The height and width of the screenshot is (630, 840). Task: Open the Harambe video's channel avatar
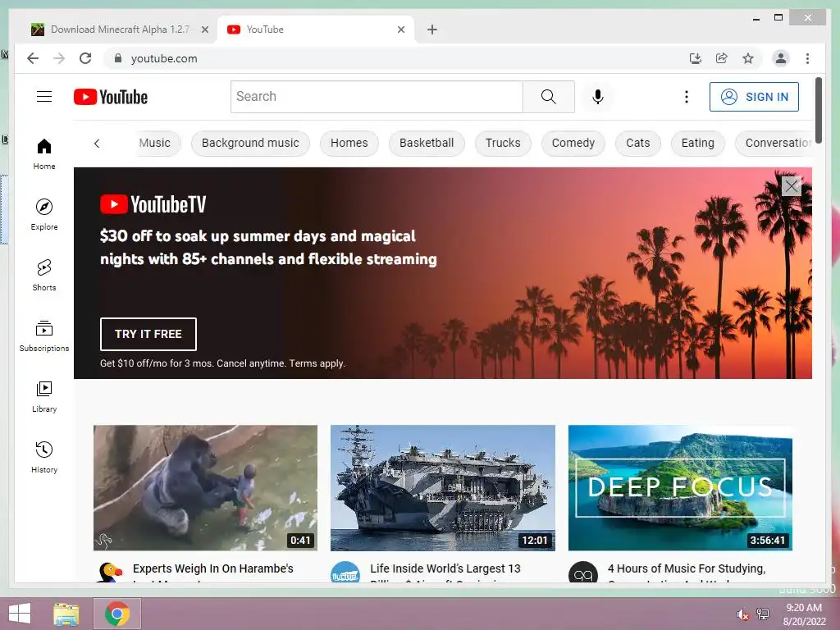(x=109, y=572)
